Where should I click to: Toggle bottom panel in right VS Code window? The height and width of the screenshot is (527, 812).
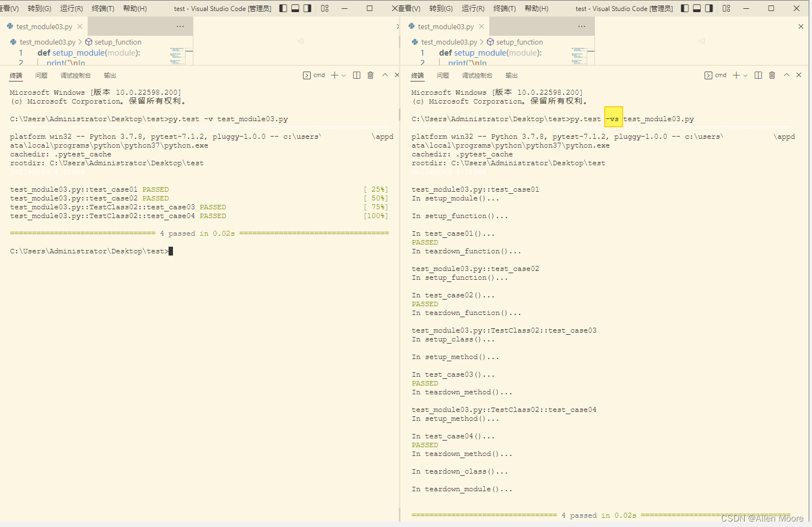click(697, 8)
